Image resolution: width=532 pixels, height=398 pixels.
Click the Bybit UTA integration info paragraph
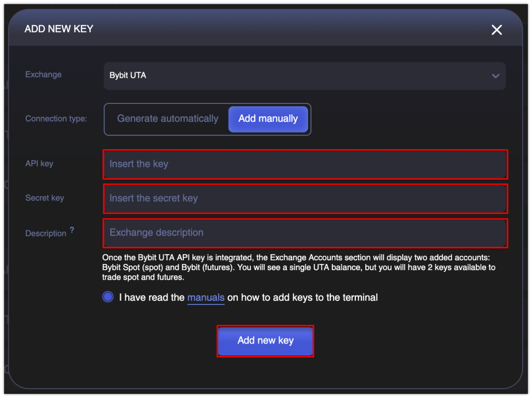(x=299, y=268)
